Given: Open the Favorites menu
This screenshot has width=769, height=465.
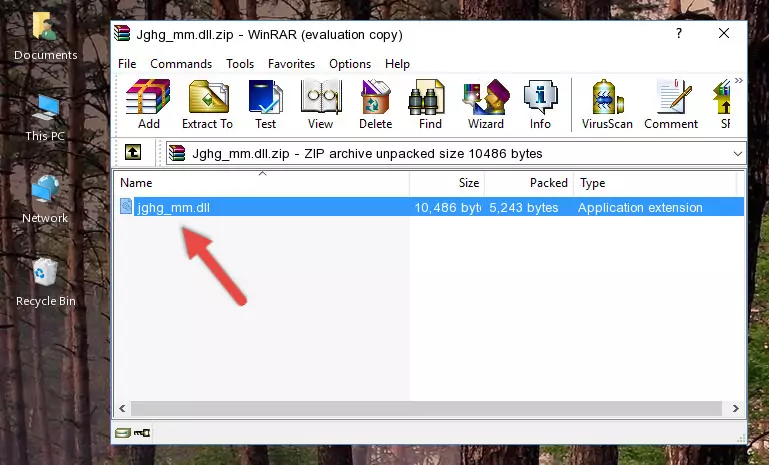Looking at the screenshot, I should [291, 64].
